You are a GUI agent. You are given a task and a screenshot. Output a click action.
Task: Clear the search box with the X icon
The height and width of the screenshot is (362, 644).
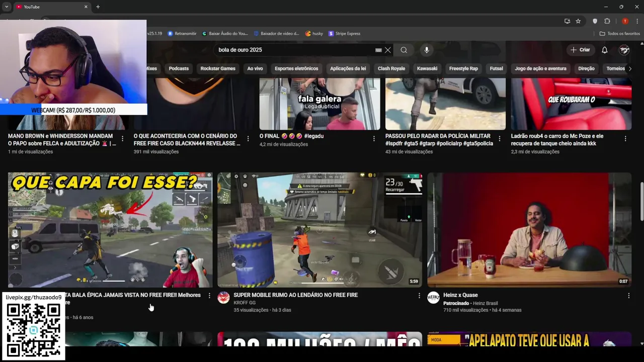click(x=387, y=50)
